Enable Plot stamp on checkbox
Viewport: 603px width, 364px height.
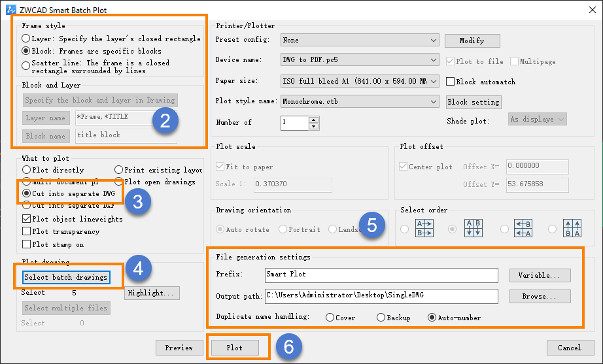point(27,244)
